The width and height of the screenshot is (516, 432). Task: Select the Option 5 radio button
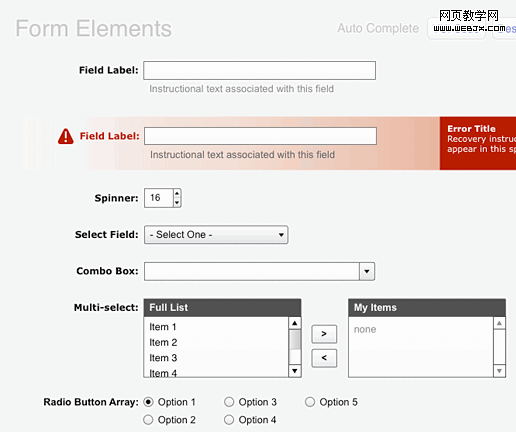pyautogui.click(x=310, y=402)
